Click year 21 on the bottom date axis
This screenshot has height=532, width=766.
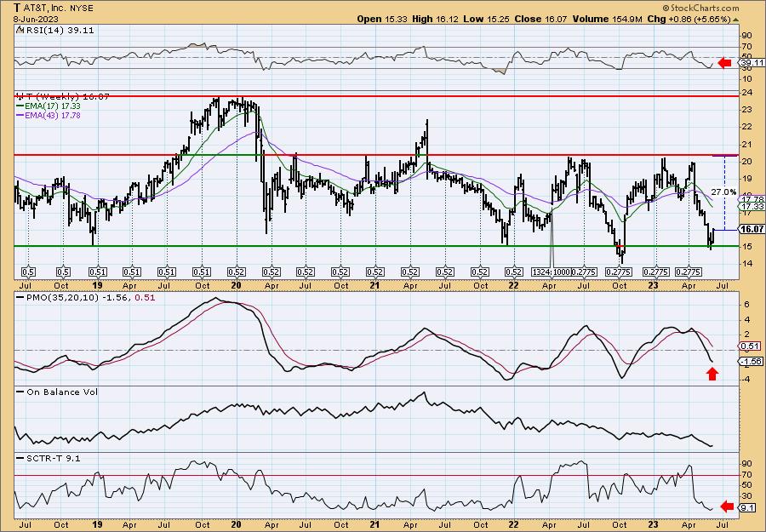tap(374, 525)
